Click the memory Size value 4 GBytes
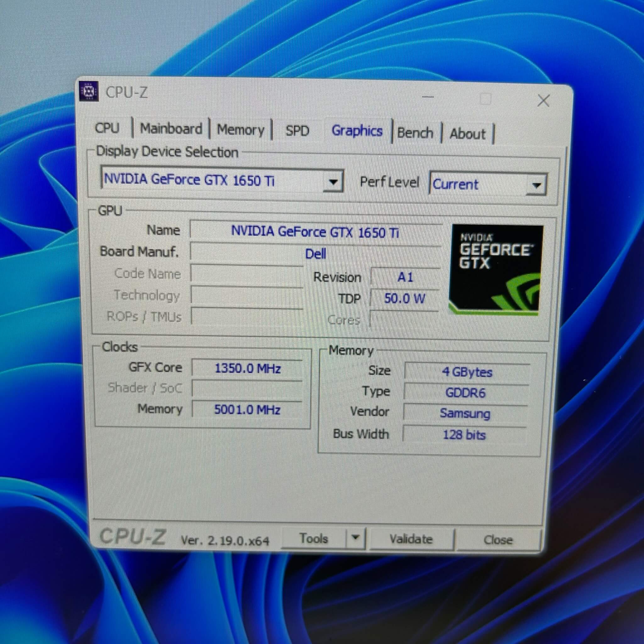644x644 pixels. coord(467,372)
